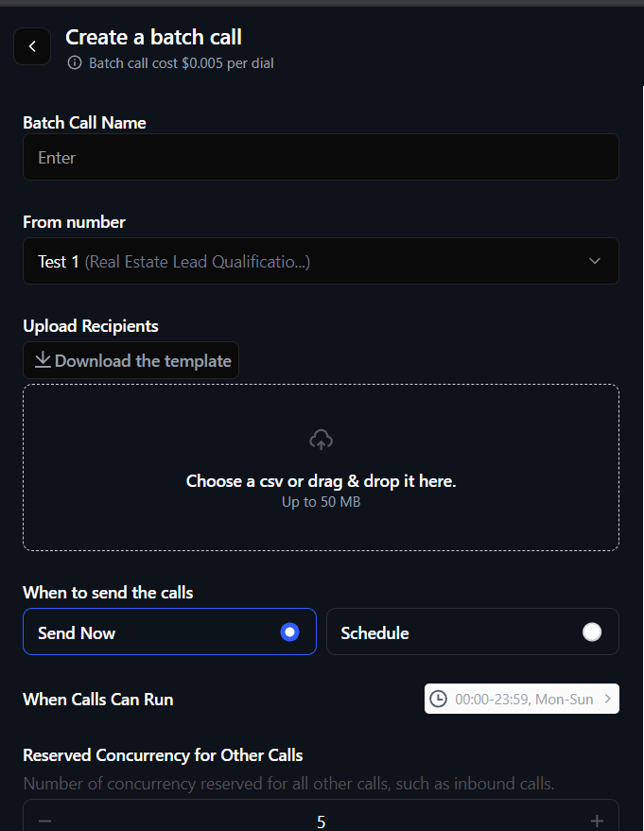Click the chevron on the calls run time setting
This screenshot has width=644, height=831.
(607, 698)
